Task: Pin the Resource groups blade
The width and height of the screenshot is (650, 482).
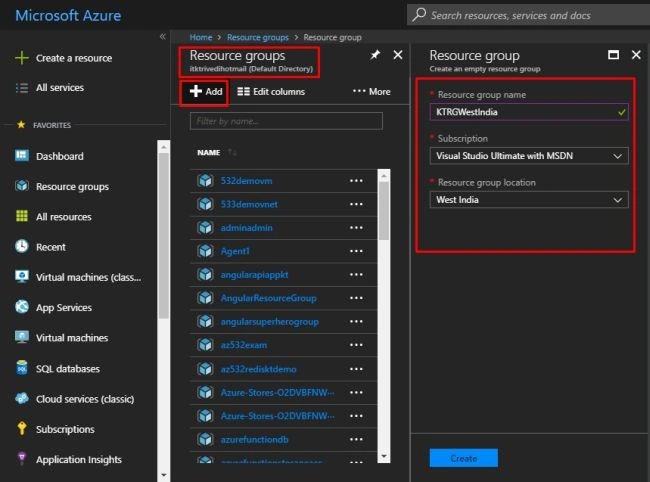Action: [x=375, y=55]
